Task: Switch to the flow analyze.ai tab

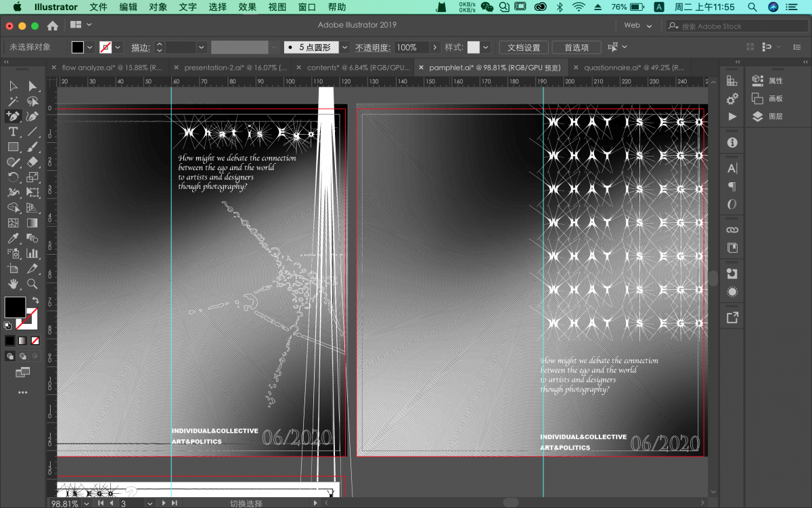Action: pos(112,68)
